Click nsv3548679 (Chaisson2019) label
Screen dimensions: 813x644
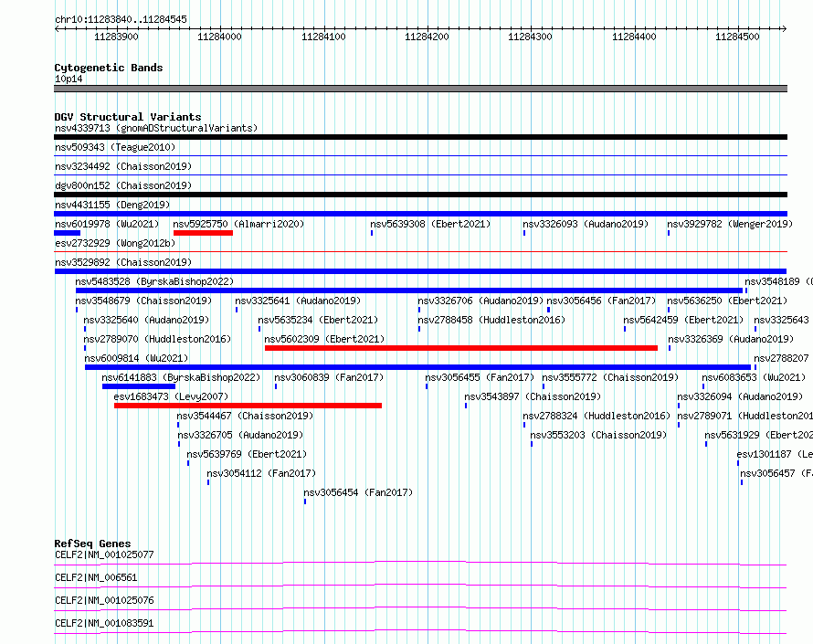coord(143,301)
